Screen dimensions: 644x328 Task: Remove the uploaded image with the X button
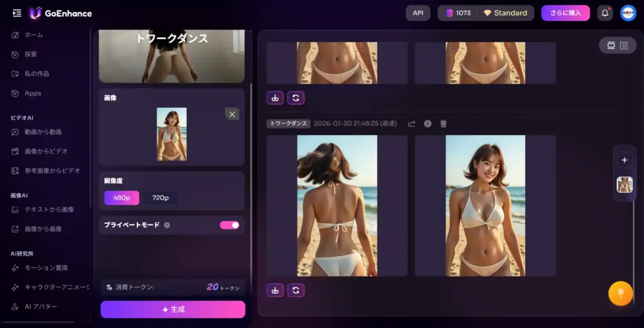tap(232, 114)
